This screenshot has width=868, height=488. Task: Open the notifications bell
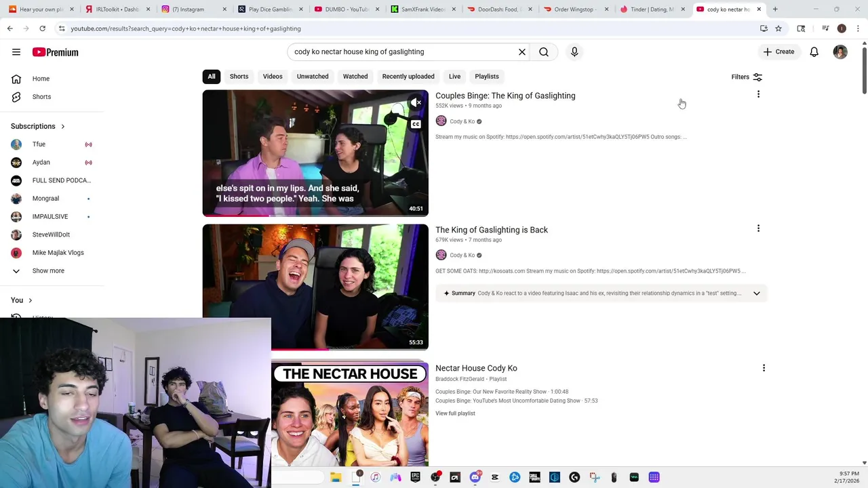(814, 52)
